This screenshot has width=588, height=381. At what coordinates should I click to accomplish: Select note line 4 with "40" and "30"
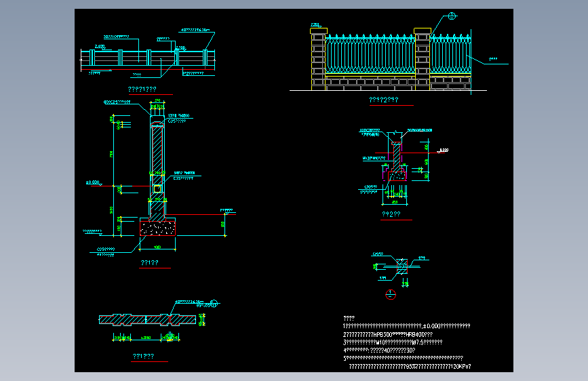point(379,350)
